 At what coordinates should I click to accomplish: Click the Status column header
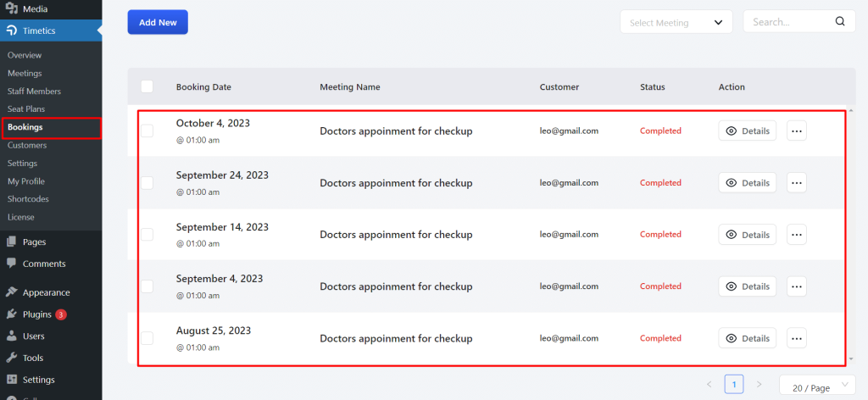pyautogui.click(x=653, y=86)
